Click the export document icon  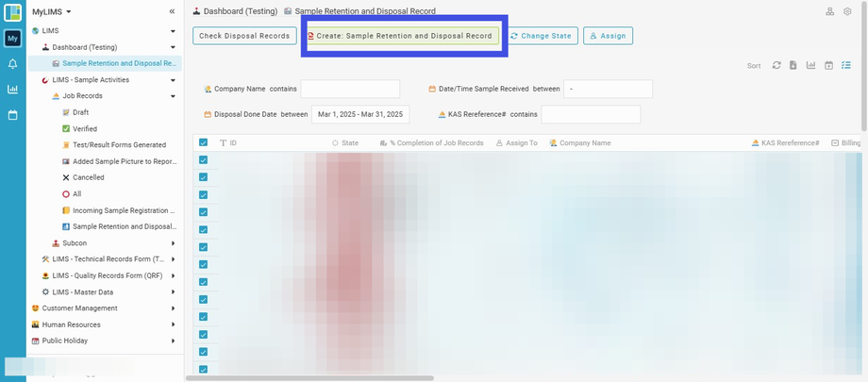(x=793, y=65)
